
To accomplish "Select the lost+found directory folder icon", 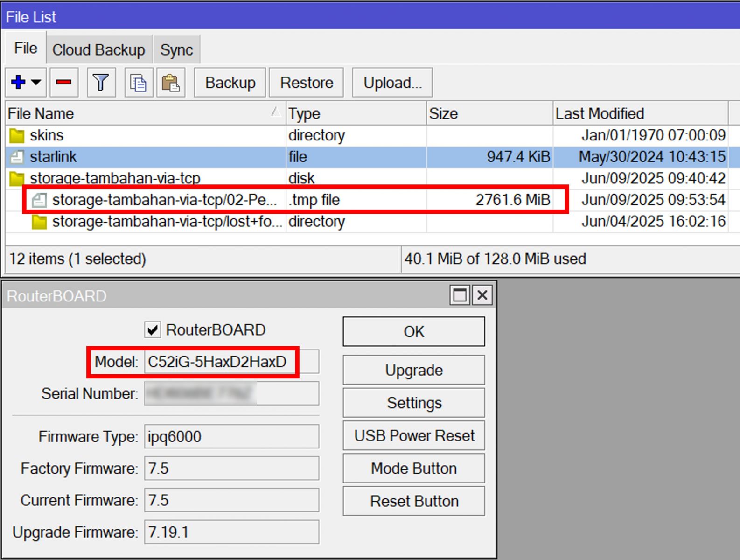I will 39,222.
